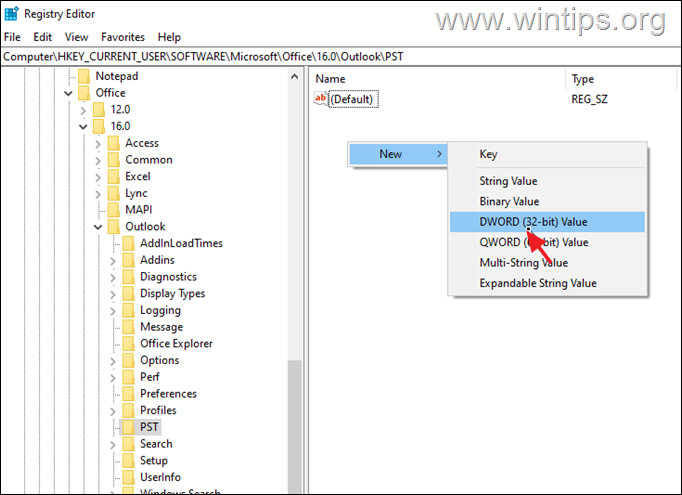Screen dimensions: 682x495
Task: Select the Search tree item label
Action: point(156,444)
